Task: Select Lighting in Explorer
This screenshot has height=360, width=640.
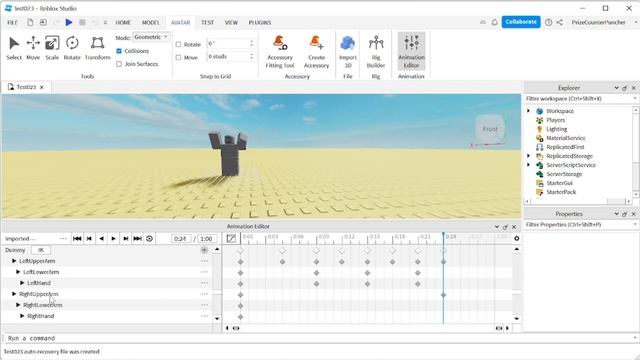Action: [556, 129]
